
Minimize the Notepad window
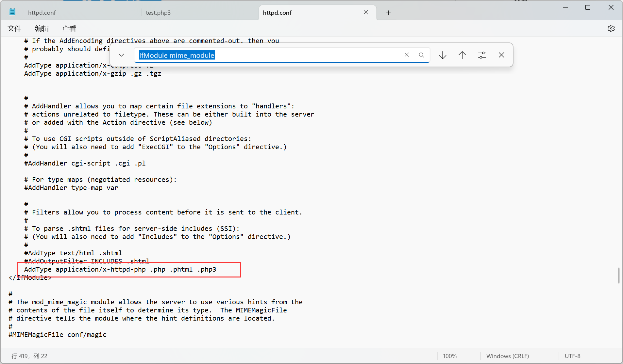[x=565, y=7]
